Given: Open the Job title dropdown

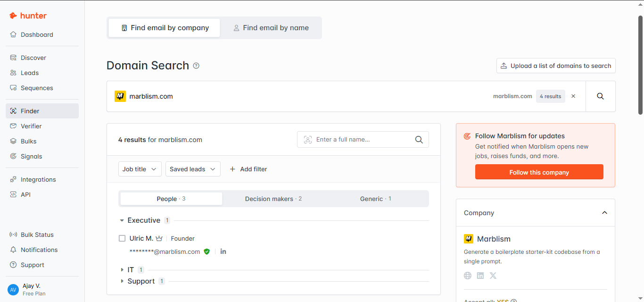Looking at the screenshot, I should 140,169.
